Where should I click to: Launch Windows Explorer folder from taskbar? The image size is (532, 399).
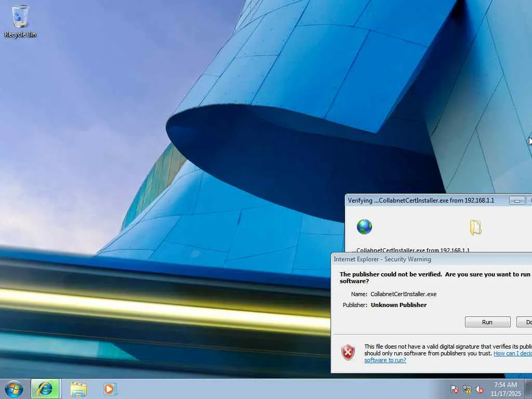(78, 389)
